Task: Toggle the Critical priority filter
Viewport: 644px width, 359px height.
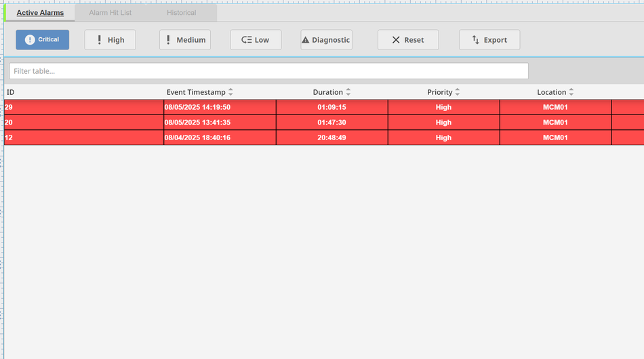Action: pos(42,40)
